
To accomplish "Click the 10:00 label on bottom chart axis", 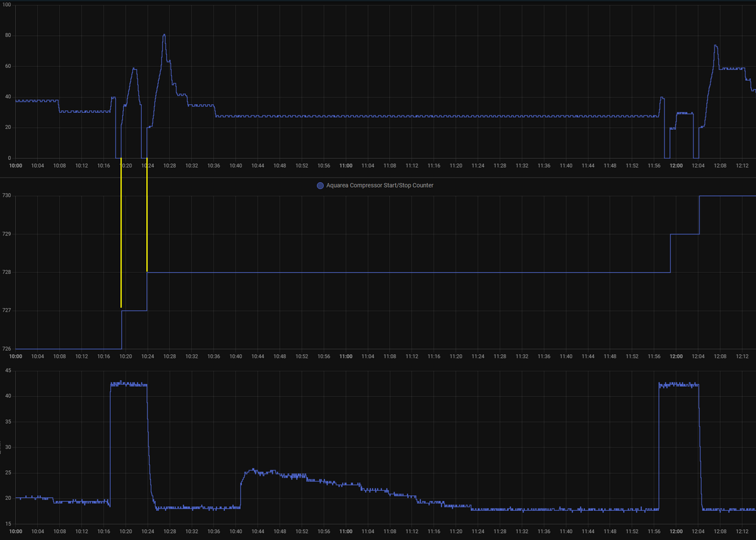I will pos(16,532).
